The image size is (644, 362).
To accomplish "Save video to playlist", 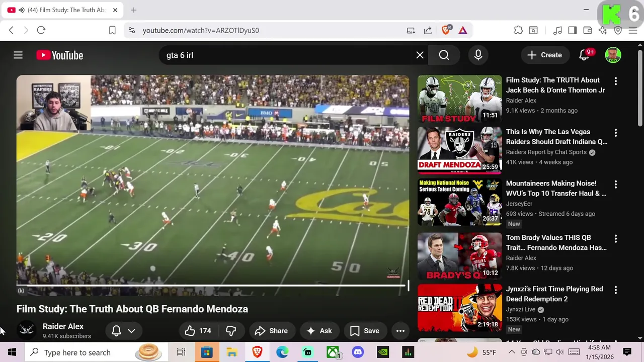I will (365, 331).
